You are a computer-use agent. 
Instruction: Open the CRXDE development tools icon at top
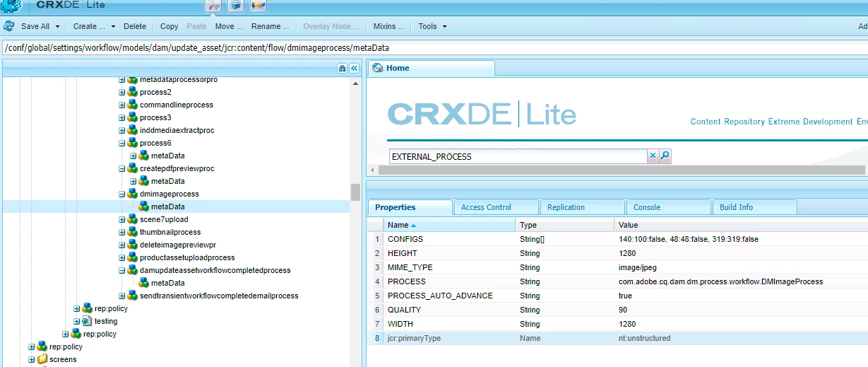click(214, 6)
